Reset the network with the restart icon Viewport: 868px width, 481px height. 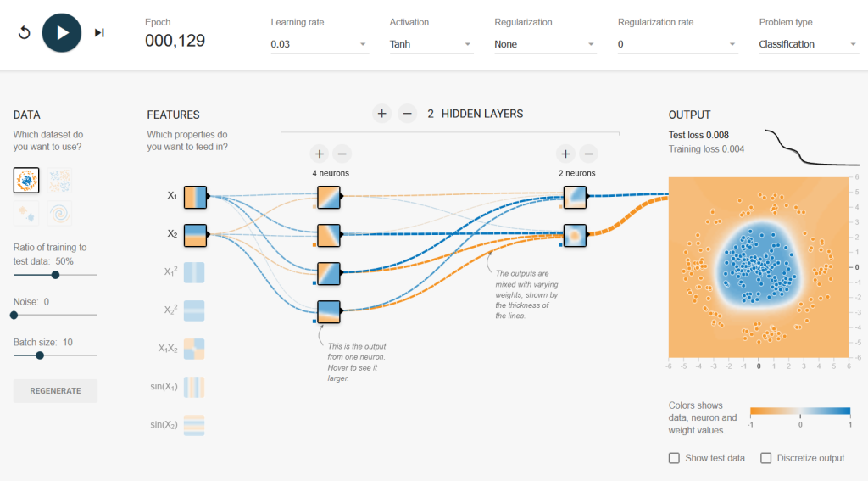click(x=25, y=33)
